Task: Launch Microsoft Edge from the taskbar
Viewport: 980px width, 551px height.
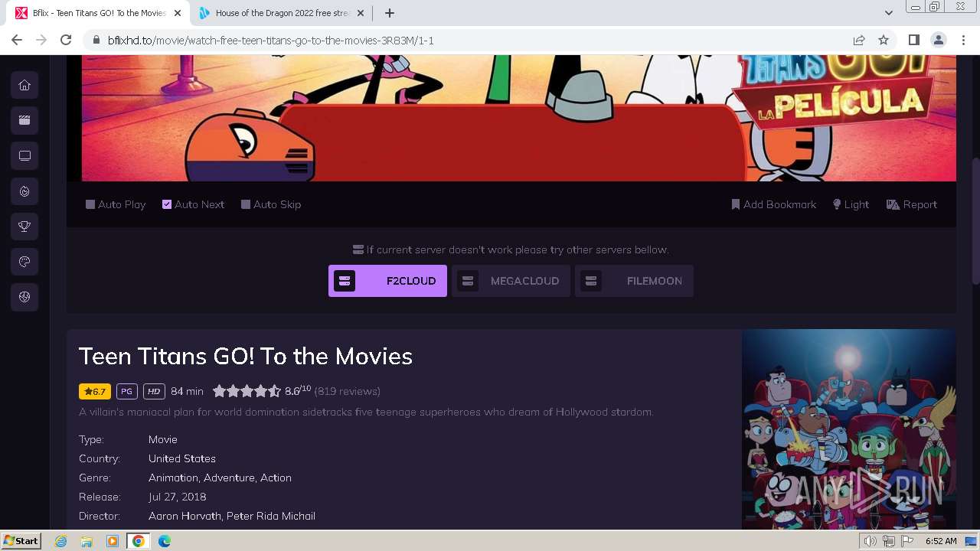Action: [x=164, y=541]
